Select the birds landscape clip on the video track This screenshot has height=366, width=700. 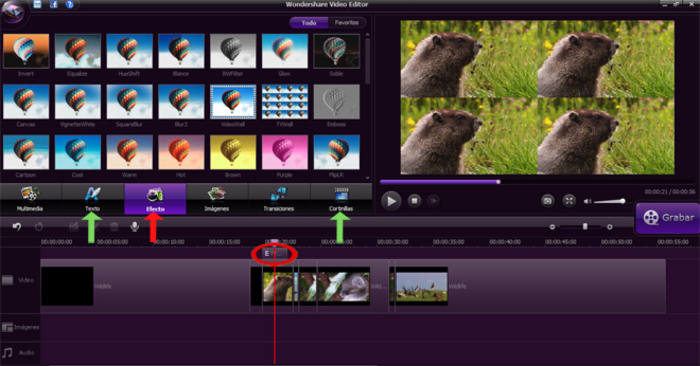[421, 286]
